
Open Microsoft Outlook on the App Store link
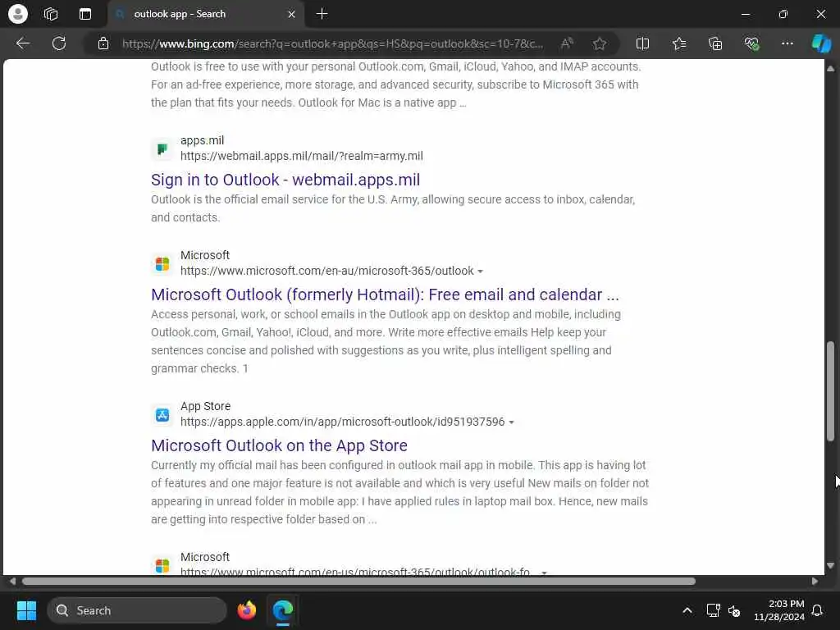coord(279,445)
